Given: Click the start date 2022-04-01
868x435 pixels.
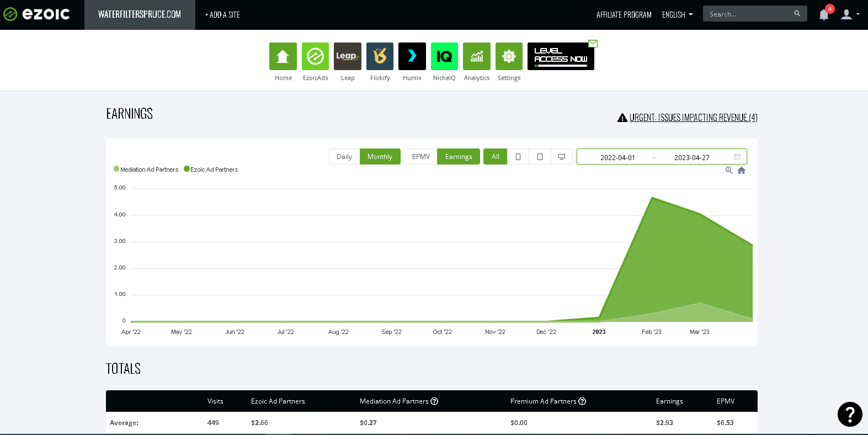Looking at the screenshot, I should click(x=617, y=157).
